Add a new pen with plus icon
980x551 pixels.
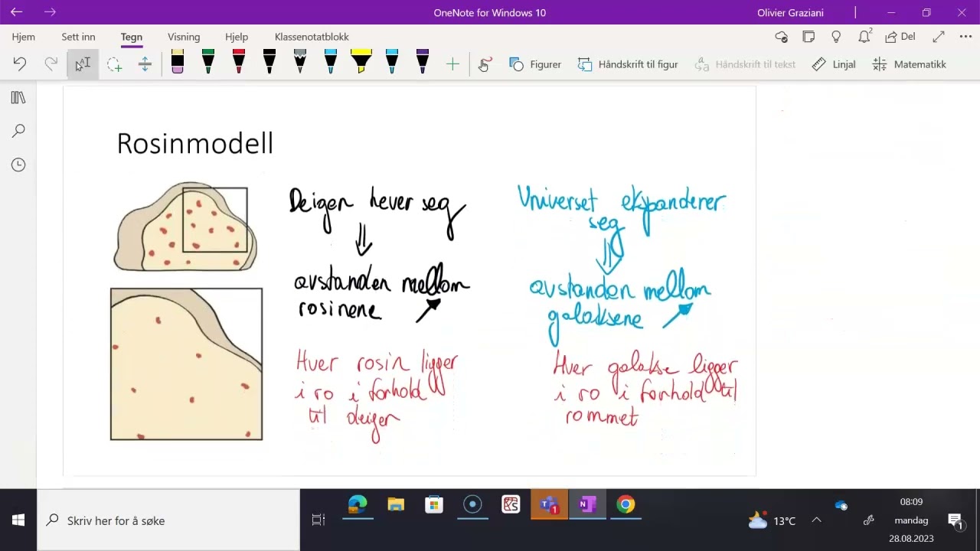(x=452, y=64)
